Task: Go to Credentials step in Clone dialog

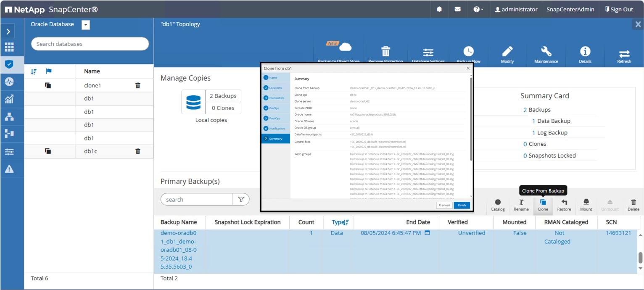Action: tap(275, 98)
